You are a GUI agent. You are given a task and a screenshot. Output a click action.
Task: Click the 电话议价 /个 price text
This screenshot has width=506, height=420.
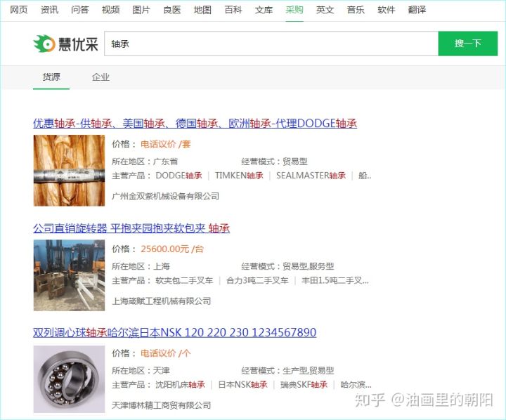[166, 353]
